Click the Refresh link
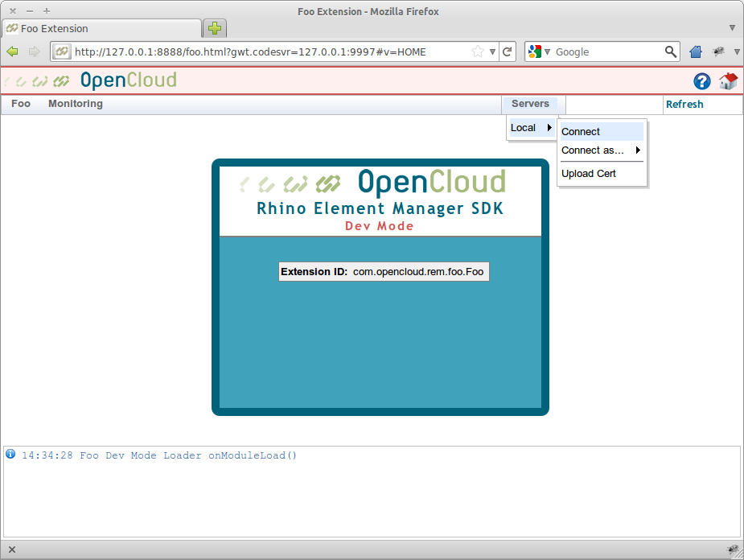This screenshot has height=560, width=744. (684, 105)
